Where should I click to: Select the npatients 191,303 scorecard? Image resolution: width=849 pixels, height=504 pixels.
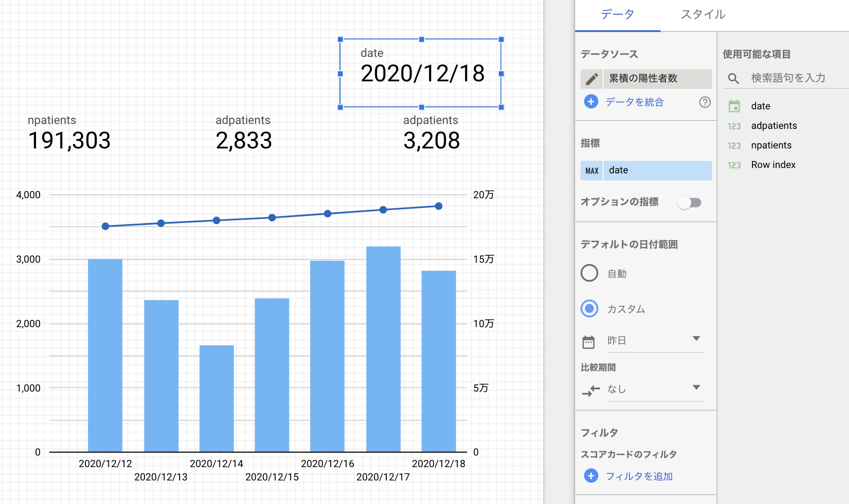click(x=69, y=133)
